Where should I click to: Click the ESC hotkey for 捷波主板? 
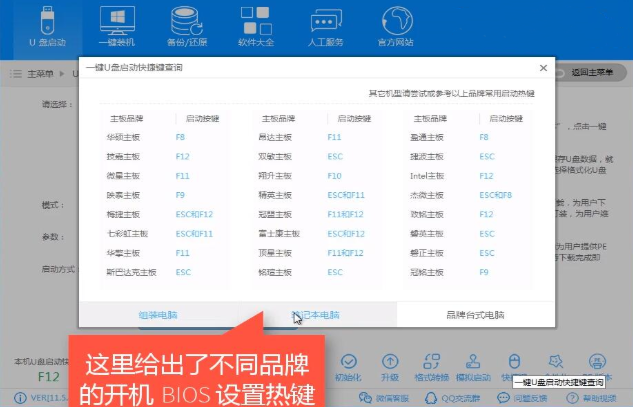[487, 157]
